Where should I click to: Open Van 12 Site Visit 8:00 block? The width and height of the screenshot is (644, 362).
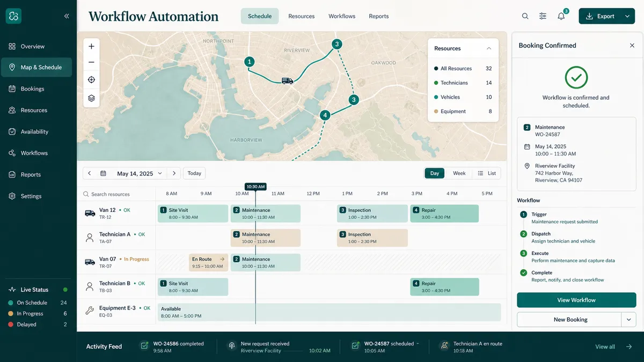click(193, 213)
